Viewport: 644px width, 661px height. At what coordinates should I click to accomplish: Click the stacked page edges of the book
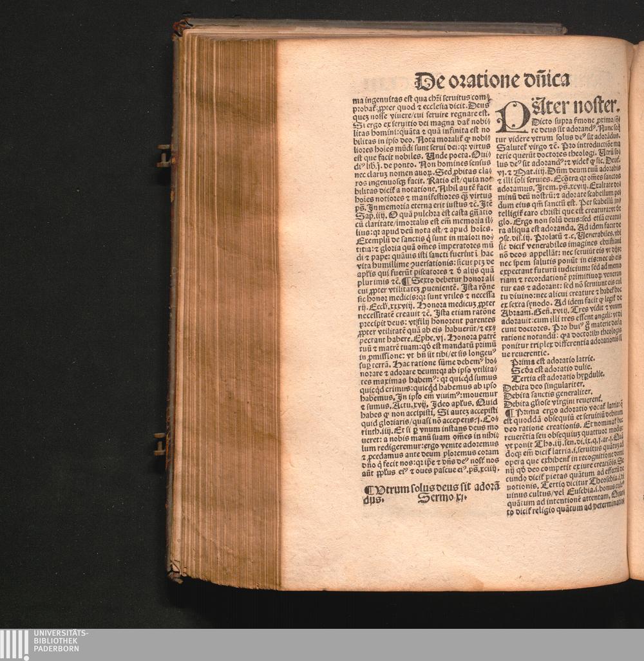pyautogui.click(x=229, y=309)
